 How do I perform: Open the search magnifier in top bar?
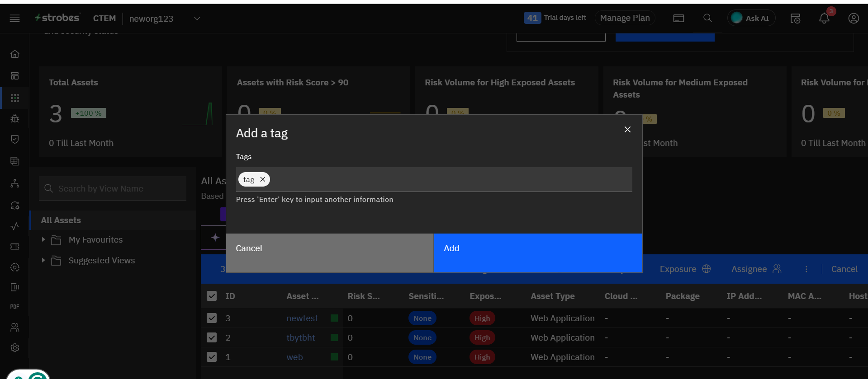point(707,18)
